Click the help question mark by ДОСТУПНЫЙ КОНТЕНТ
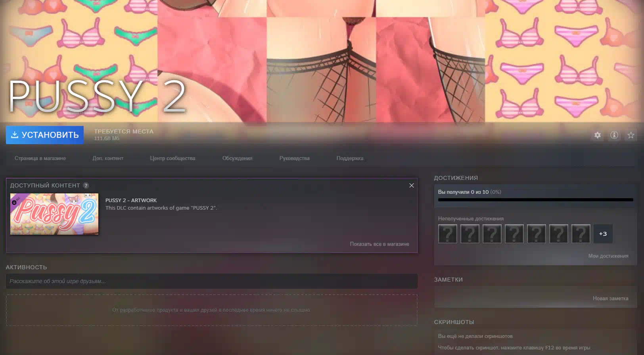This screenshot has height=355, width=644. pyautogui.click(x=86, y=185)
